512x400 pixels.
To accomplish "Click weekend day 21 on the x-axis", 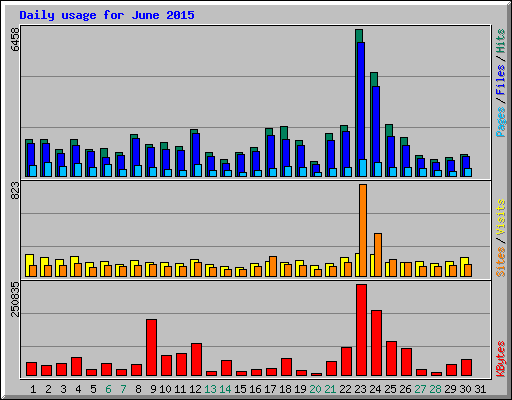I will [330, 389].
